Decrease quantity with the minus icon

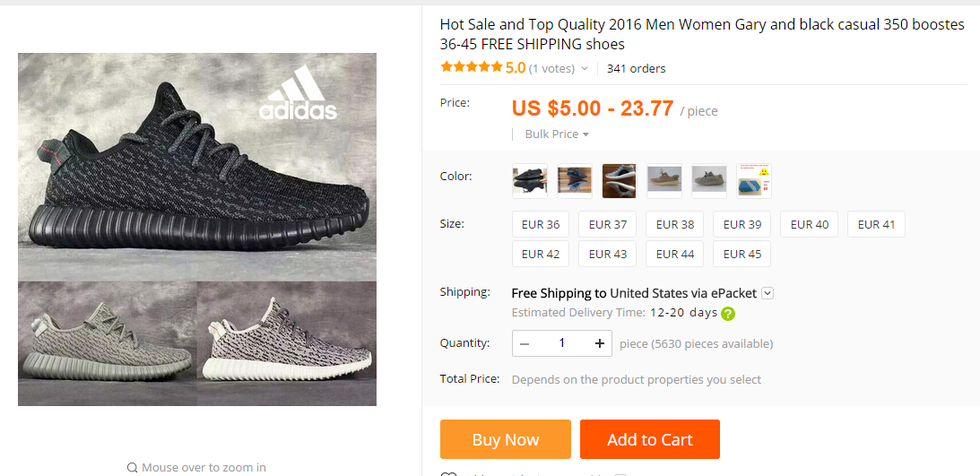point(525,343)
